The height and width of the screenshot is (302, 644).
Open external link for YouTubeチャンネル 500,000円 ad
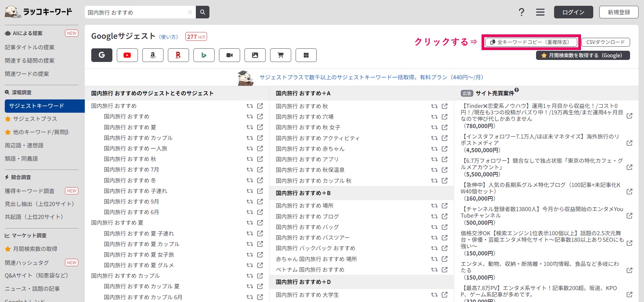click(x=629, y=216)
